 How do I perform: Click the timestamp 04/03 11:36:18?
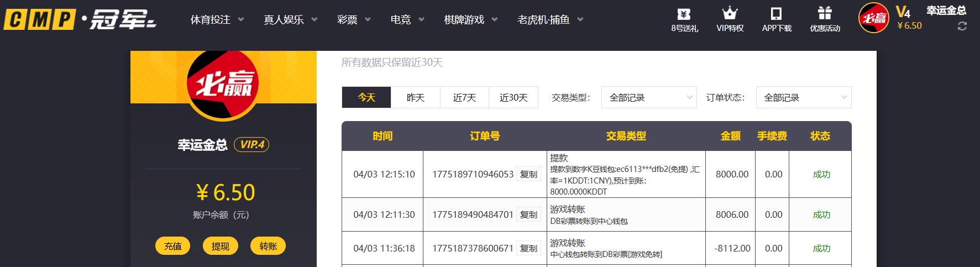tap(384, 248)
